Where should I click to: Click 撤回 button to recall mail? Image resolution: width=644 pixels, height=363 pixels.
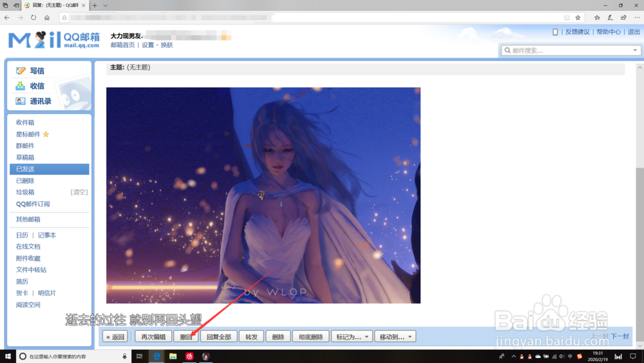pyautogui.click(x=185, y=337)
